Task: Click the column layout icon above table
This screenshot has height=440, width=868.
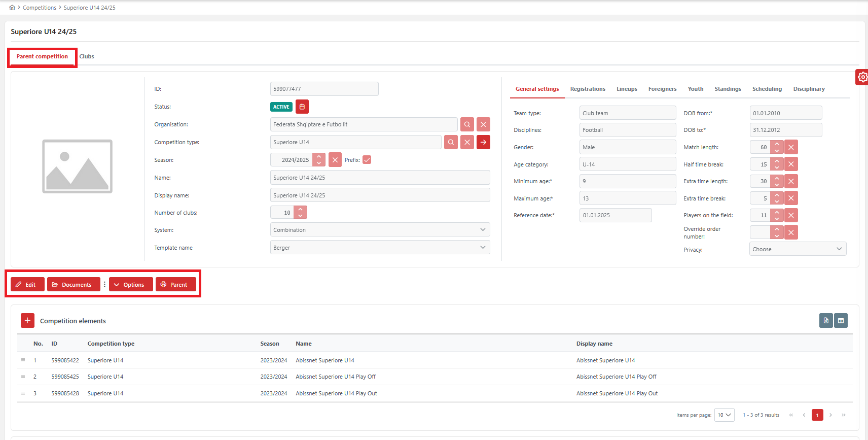Action: pos(841,321)
